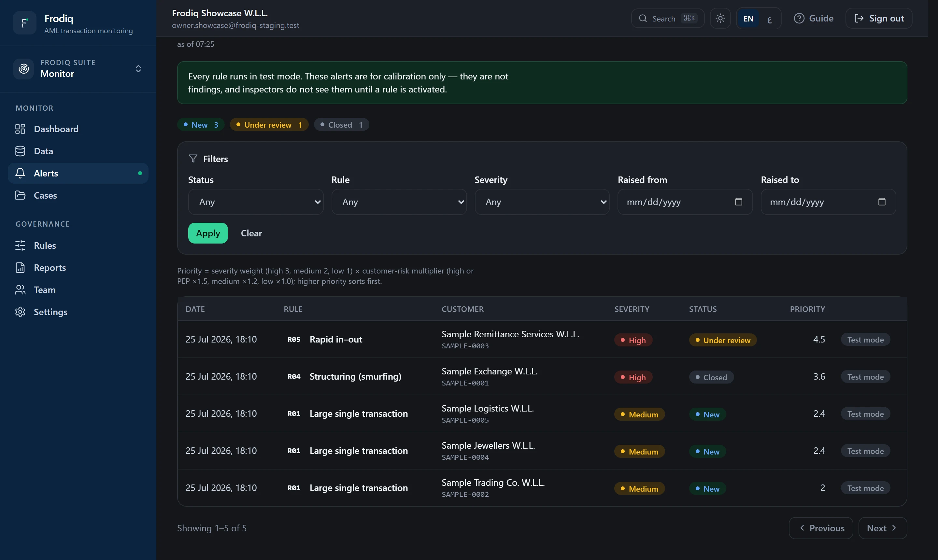This screenshot has width=938, height=560.
Task: Click the R04 rule code
Action: pyautogui.click(x=294, y=377)
